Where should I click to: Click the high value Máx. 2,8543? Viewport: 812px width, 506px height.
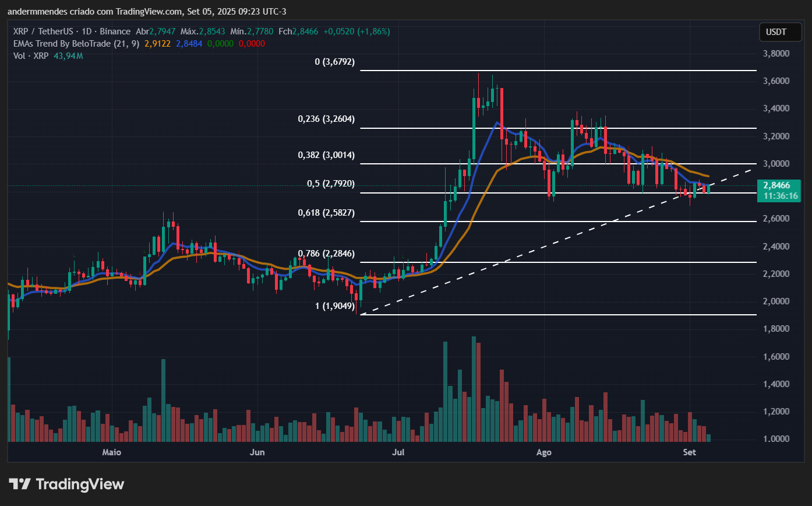tap(203, 31)
